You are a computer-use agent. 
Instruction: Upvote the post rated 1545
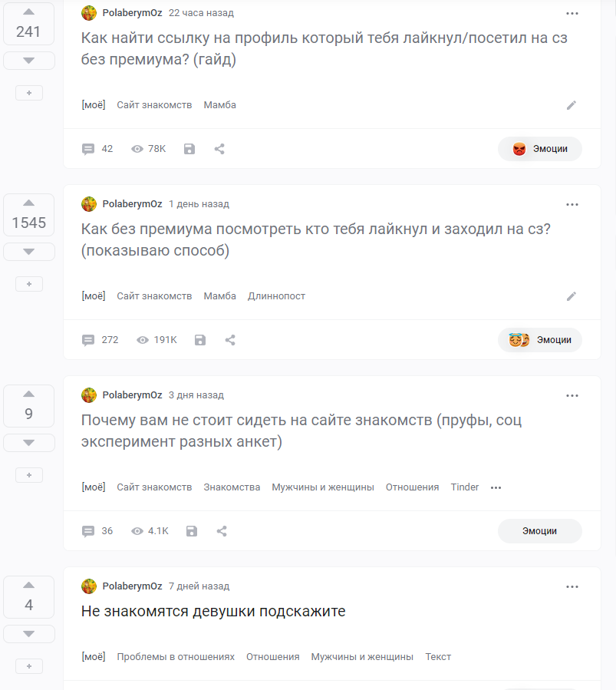click(29, 203)
